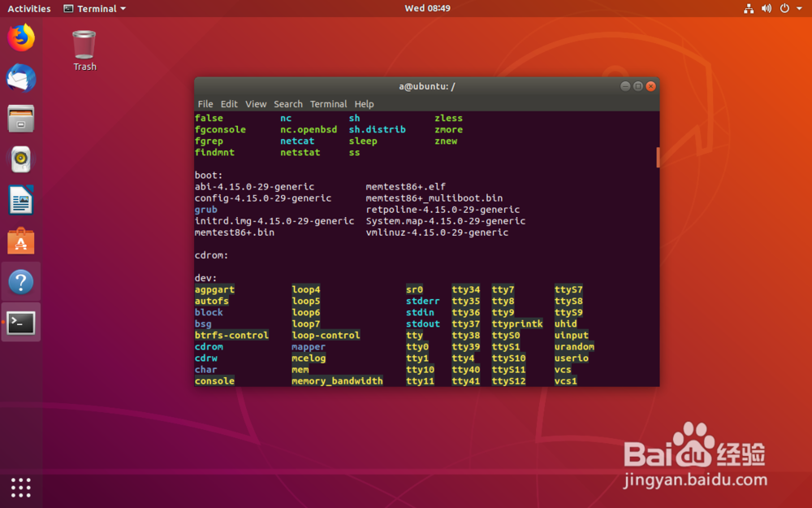Click the volume icon in top bar
This screenshot has height=508, width=812.
[767, 8]
